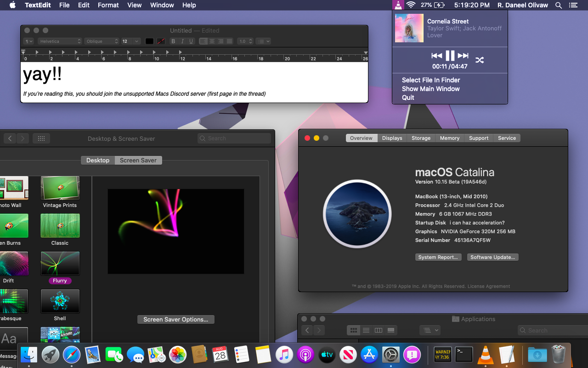Skip to the previous track in VLC popup
588x368 pixels.
436,56
